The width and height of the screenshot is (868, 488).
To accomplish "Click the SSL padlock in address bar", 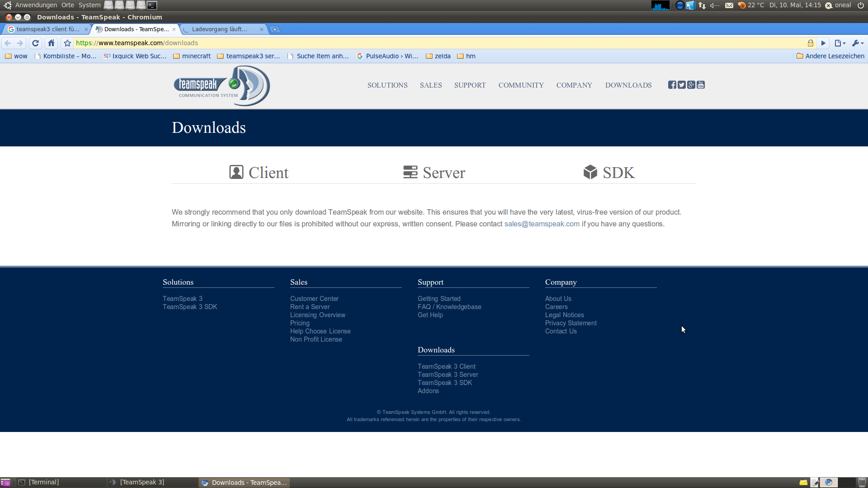I will [811, 43].
